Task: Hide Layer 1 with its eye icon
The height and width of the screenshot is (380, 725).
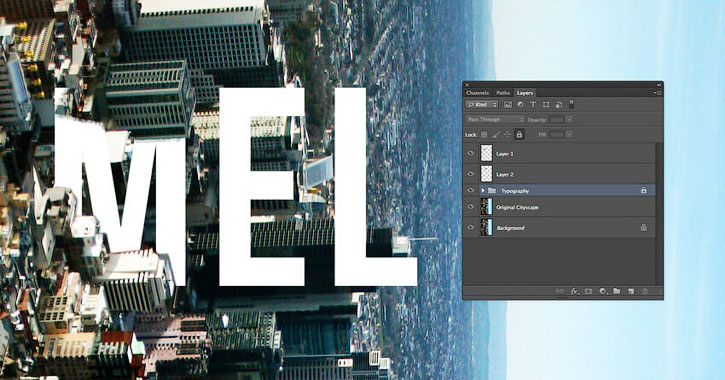Action: pyautogui.click(x=471, y=153)
